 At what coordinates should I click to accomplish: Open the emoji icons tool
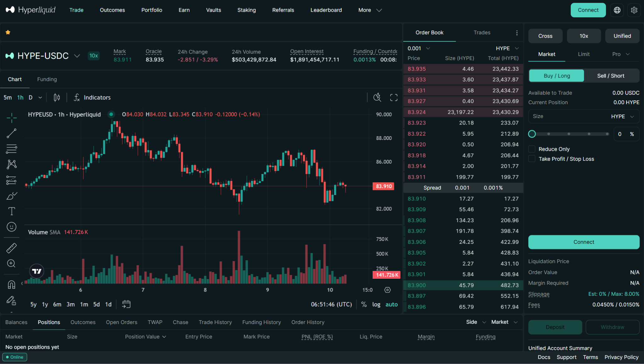11,227
